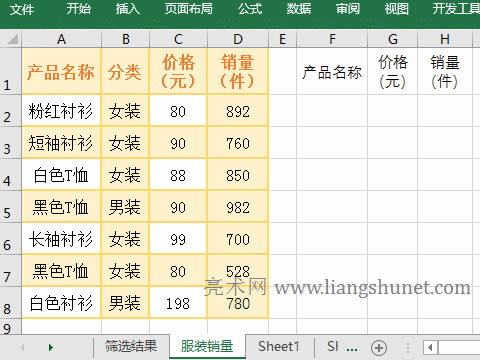Select row 6 header

pyautogui.click(x=11, y=238)
